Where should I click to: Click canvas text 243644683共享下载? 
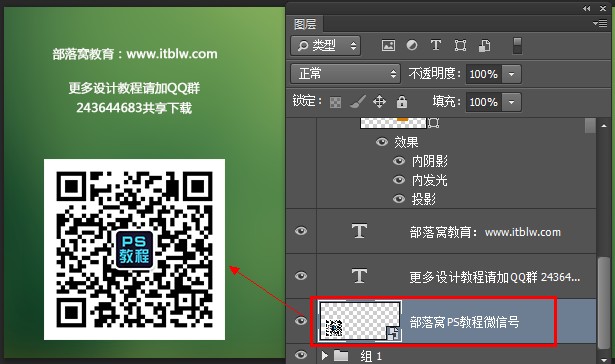tap(134, 108)
